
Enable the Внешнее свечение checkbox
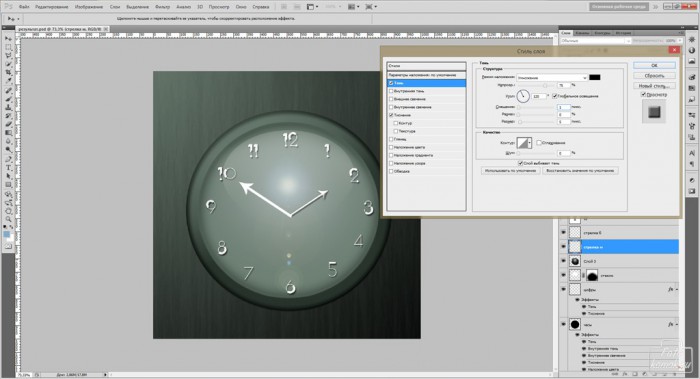coord(391,99)
